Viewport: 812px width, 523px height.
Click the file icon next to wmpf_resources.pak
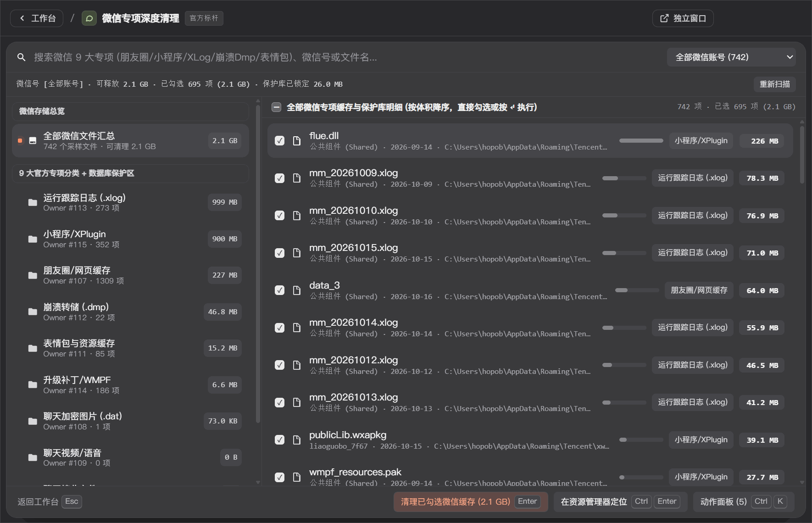click(297, 477)
